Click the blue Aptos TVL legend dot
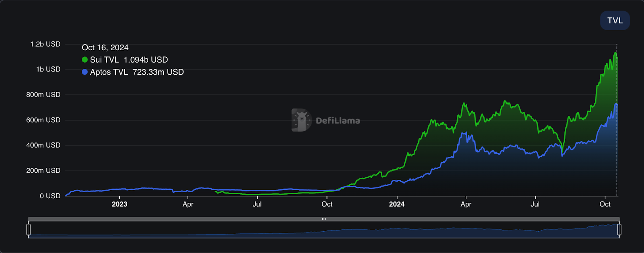This screenshot has height=253, width=644. coord(85,72)
